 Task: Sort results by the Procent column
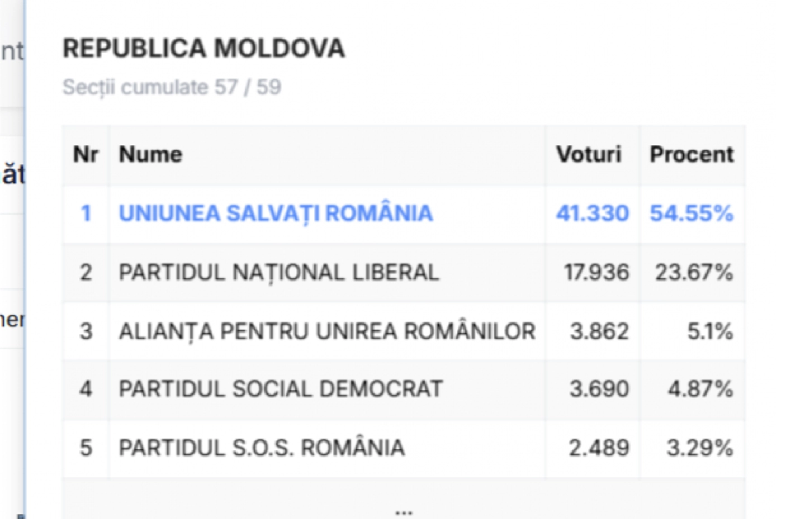point(692,154)
